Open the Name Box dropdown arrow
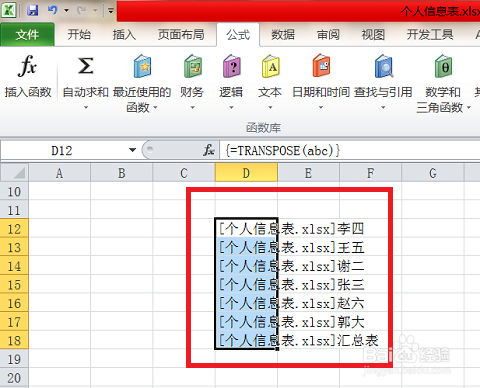This screenshot has height=388, width=480. [x=132, y=150]
